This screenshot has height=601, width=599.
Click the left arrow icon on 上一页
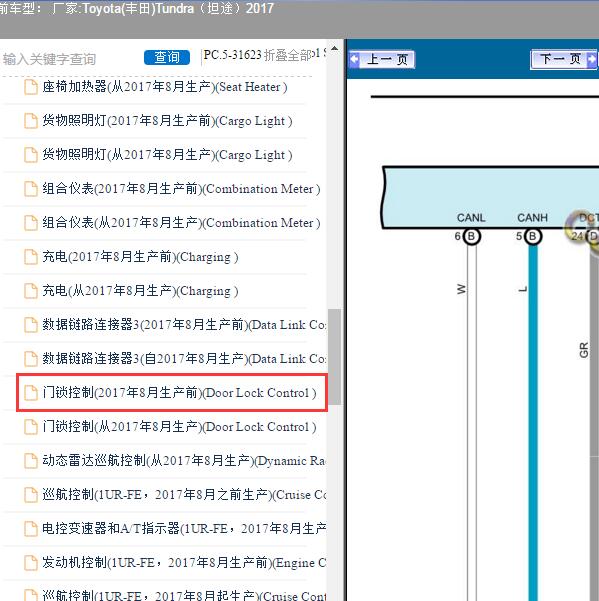(x=354, y=59)
